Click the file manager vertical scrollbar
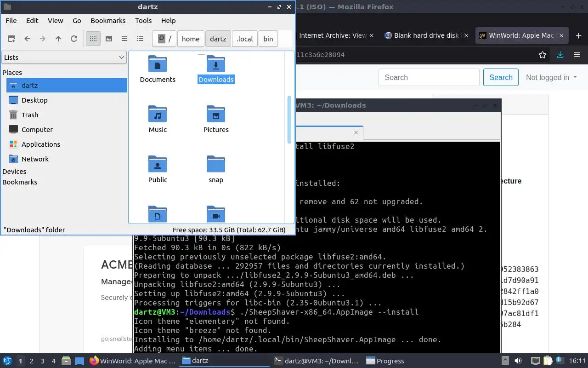This screenshot has width=588, height=368. [x=289, y=120]
